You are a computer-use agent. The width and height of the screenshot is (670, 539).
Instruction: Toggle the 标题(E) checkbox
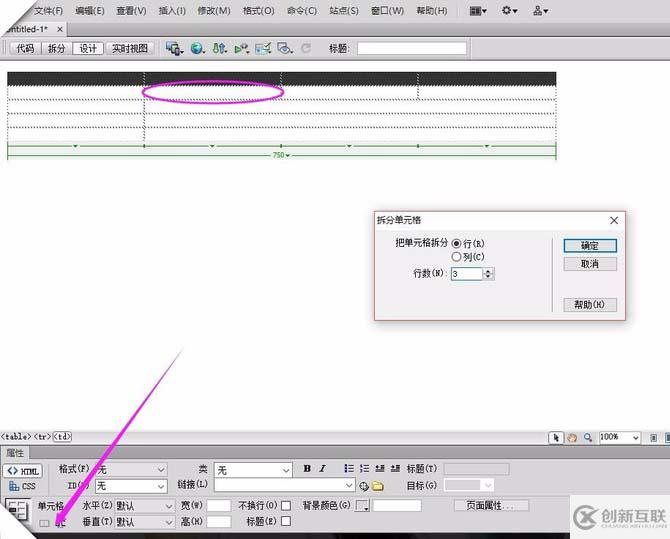[x=286, y=521]
